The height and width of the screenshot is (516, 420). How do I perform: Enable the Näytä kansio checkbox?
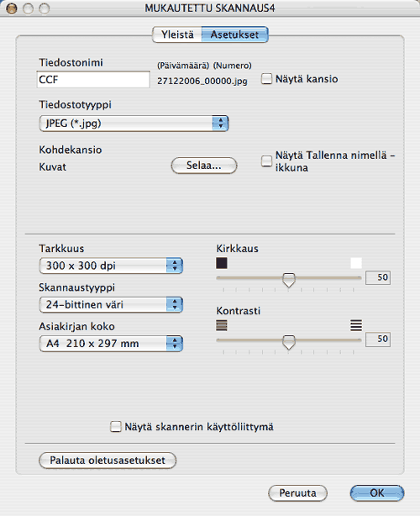(x=266, y=79)
